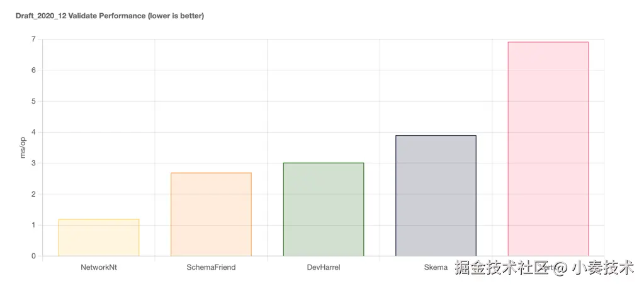Click the 2 tick on y-axis

coord(33,194)
